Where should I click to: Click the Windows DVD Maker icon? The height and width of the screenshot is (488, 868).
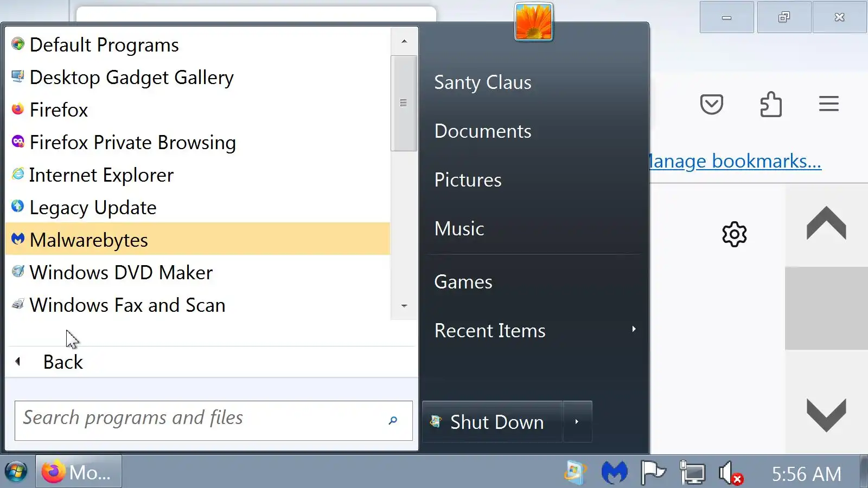pos(18,272)
